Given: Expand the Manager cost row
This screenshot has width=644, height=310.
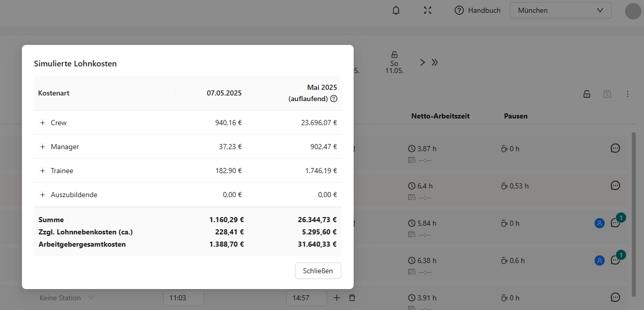Looking at the screenshot, I should 43,147.
